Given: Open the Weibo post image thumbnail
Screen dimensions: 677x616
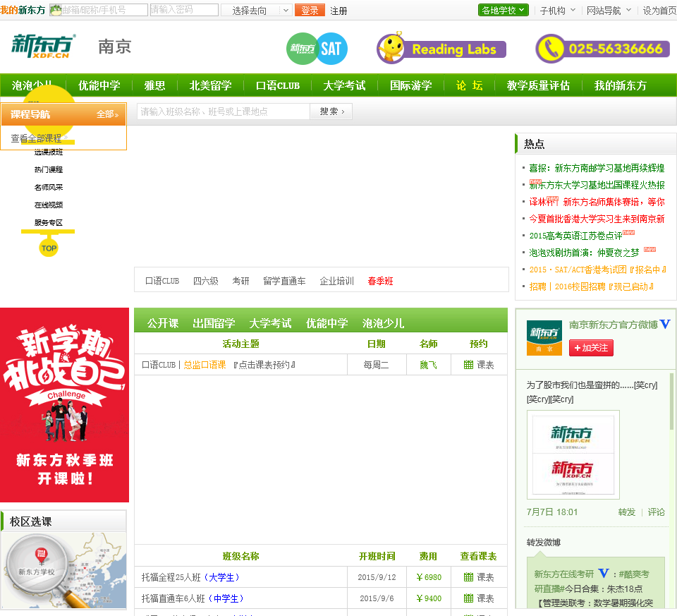Looking at the screenshot, I should [573, 455].
